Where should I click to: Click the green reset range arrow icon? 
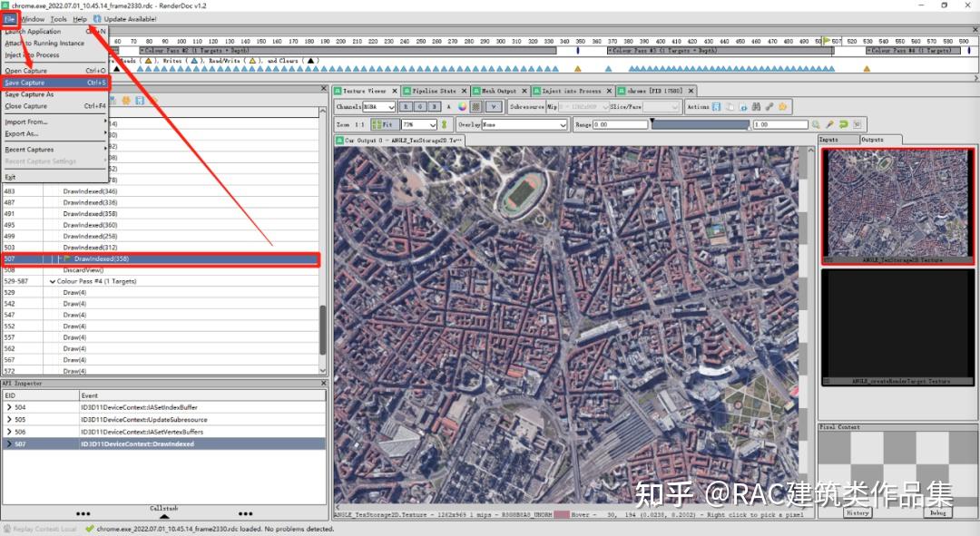(x=843, y=124)
